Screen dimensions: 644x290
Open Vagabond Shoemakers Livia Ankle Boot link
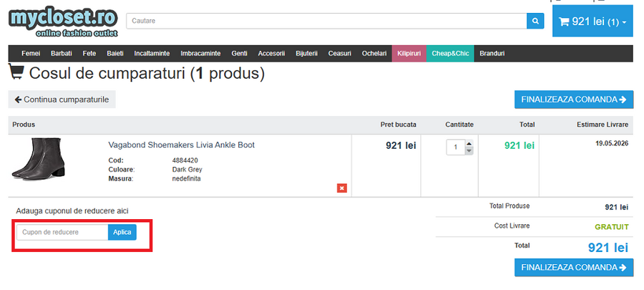pos(182,145)
